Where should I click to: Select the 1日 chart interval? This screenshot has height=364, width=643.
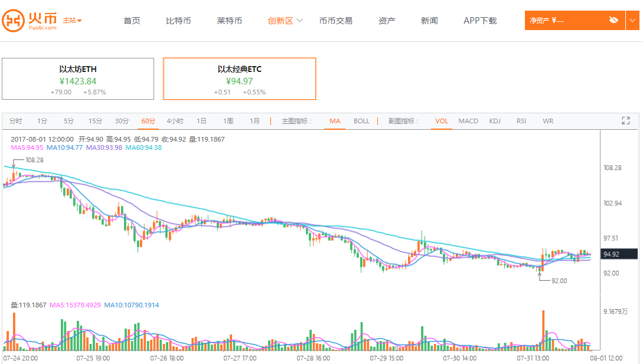click(x=201, y=121)
